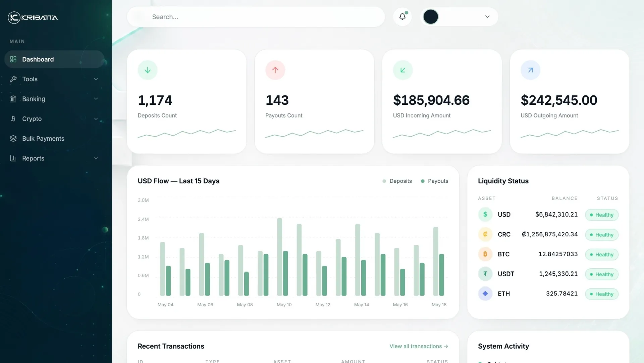
Task: Click the USDT tether asset icon
Action: (485, 274)
